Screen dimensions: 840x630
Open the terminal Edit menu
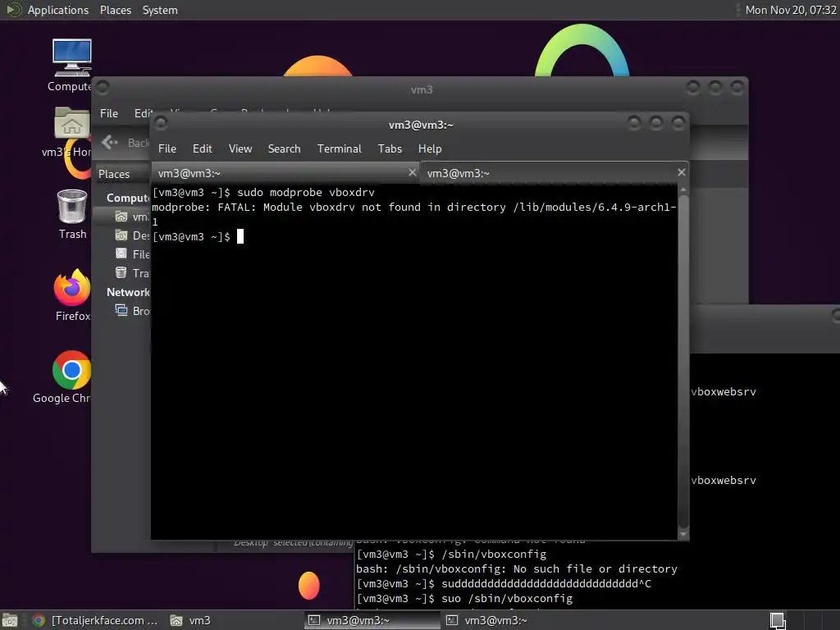tap(202, 149)
